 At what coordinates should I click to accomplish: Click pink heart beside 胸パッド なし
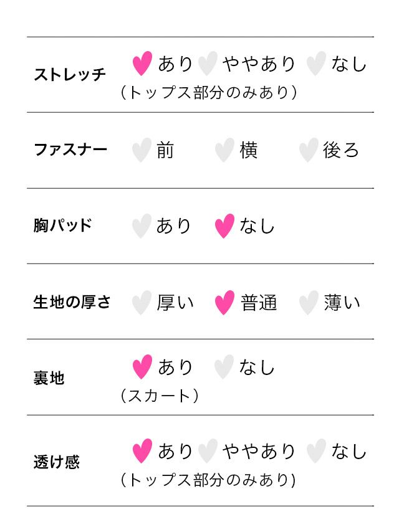click(224, 226)
